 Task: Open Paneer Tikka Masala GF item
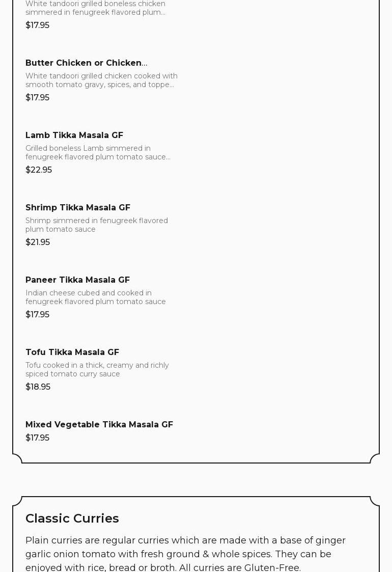coord(77,280)
